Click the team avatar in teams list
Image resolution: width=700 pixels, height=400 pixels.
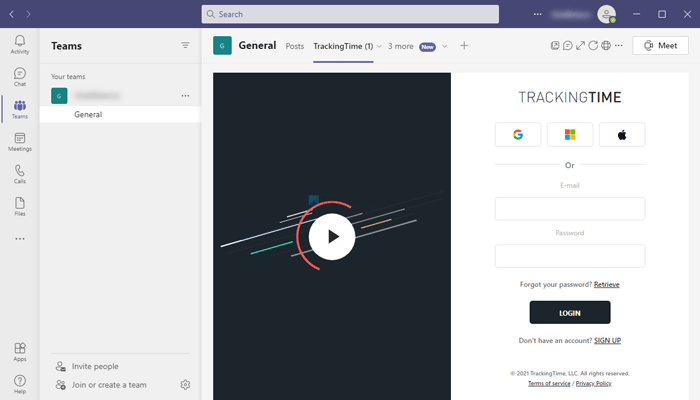pos(59,96)
